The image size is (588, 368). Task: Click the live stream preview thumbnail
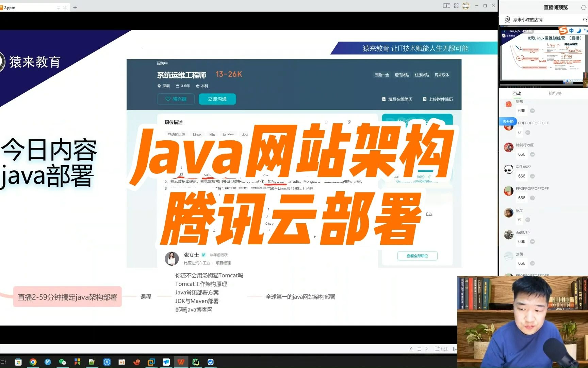point(543,56)
